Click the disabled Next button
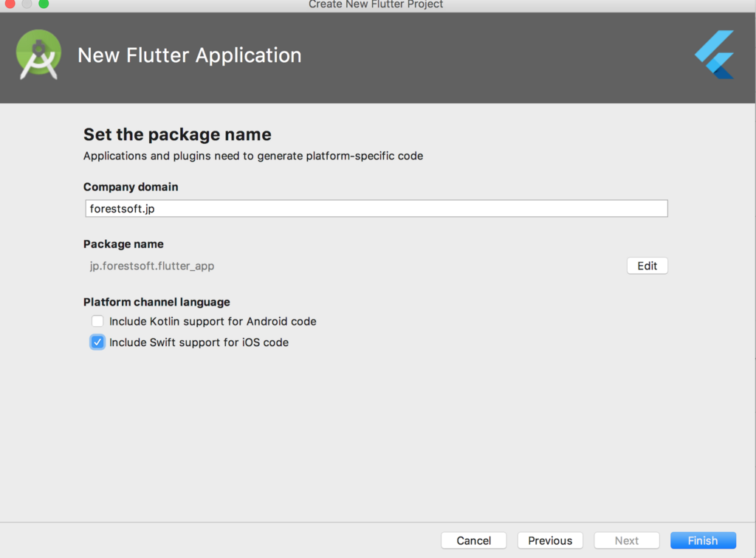Image resolution: width=756 pixels, height=558 pixels. 627,540
